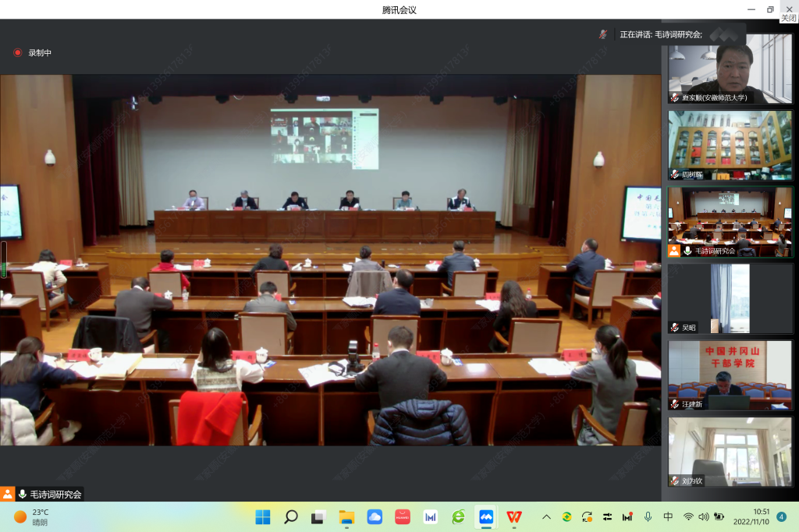Select the 吴昭 participant video tile

[730, 299]
